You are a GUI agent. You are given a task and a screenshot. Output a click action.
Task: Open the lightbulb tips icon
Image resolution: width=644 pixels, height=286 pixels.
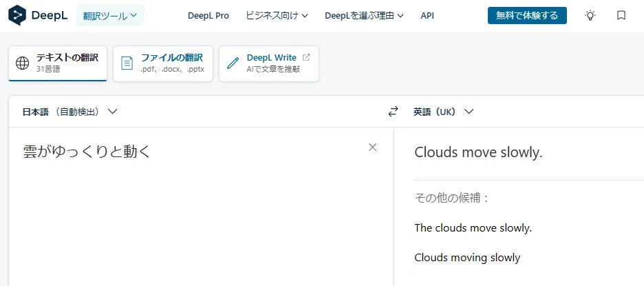click(x=590, y=16)
